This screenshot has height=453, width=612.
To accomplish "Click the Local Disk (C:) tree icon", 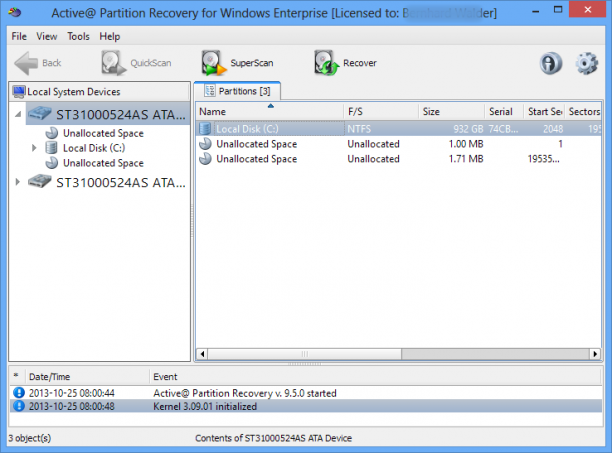I will tap(52, 148).
